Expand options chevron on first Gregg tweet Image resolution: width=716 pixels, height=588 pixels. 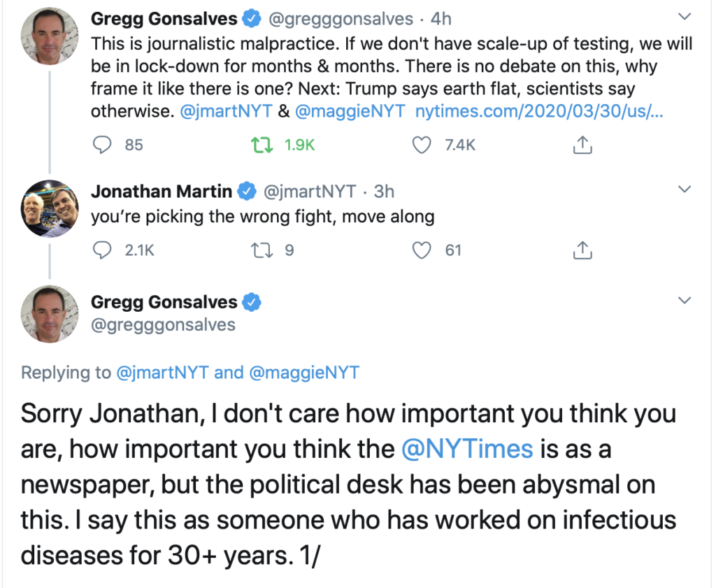685,16
